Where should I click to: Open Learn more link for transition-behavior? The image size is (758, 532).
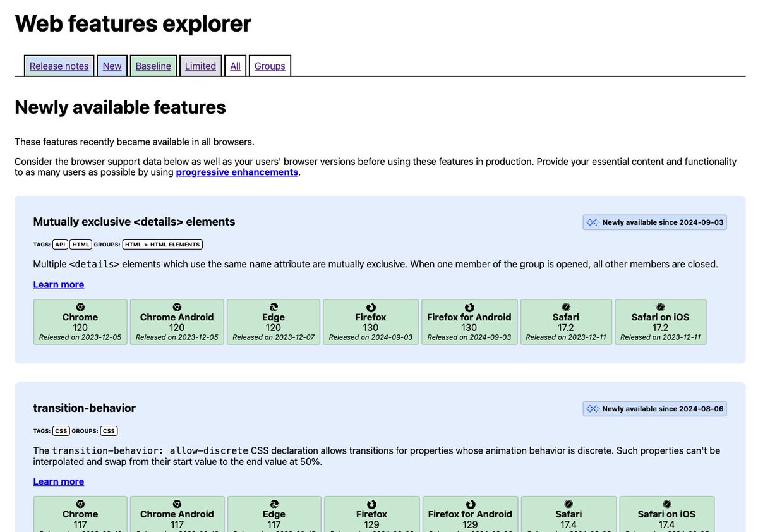pyautogui.click(x=59, y=481)
